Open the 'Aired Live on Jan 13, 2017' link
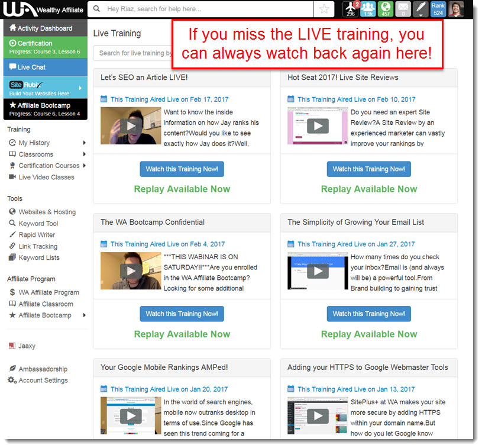Image resolution: width=482 pixels, height=448 pixels. [x=356, y=389]
